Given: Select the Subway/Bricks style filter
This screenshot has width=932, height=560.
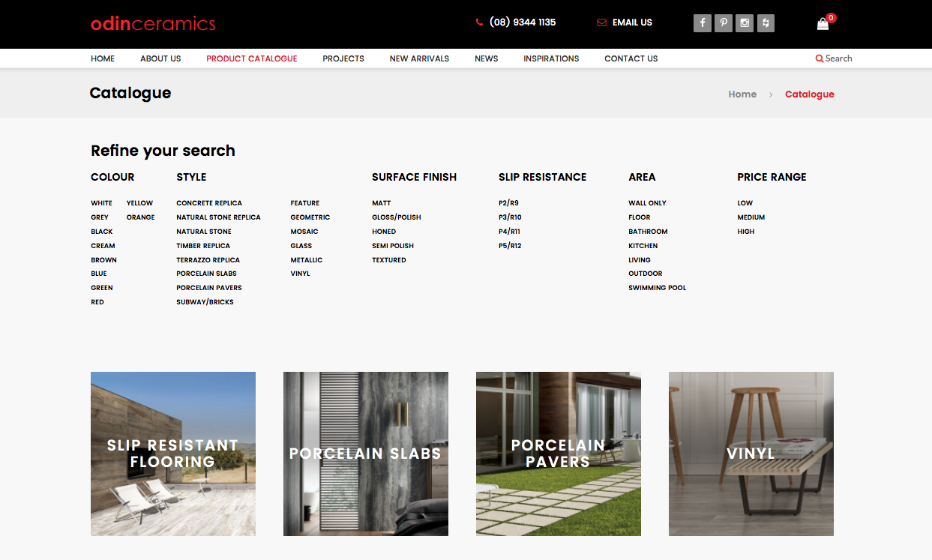Looking at the screenshot, I should pyautogui.click(x=205, y=302).
